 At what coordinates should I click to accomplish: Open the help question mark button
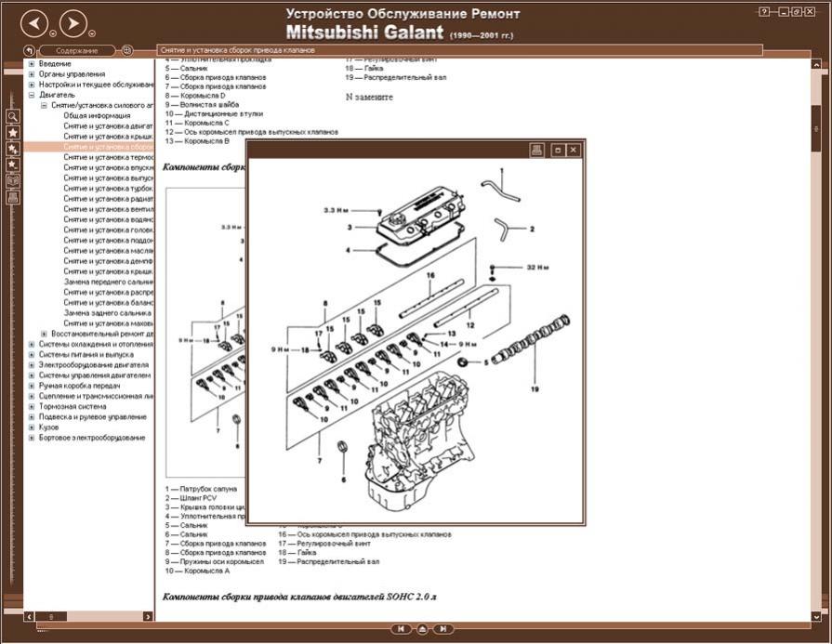pyautogui.click(x=764, y=12)
